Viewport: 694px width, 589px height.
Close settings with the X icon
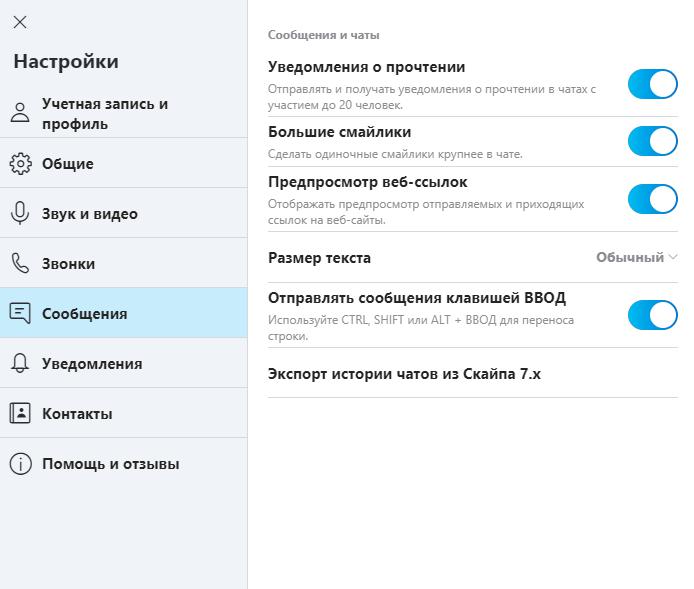pos(20,22)
